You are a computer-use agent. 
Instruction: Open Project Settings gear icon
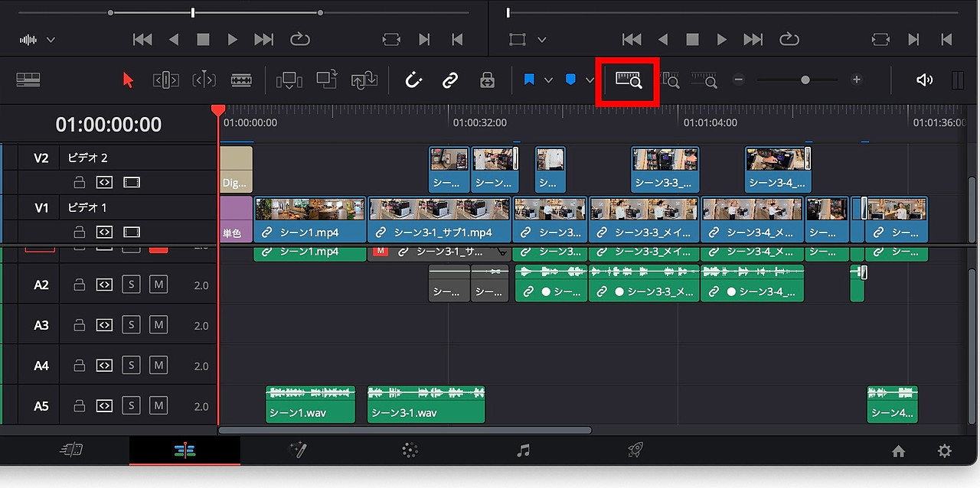(x=945, y=451)
